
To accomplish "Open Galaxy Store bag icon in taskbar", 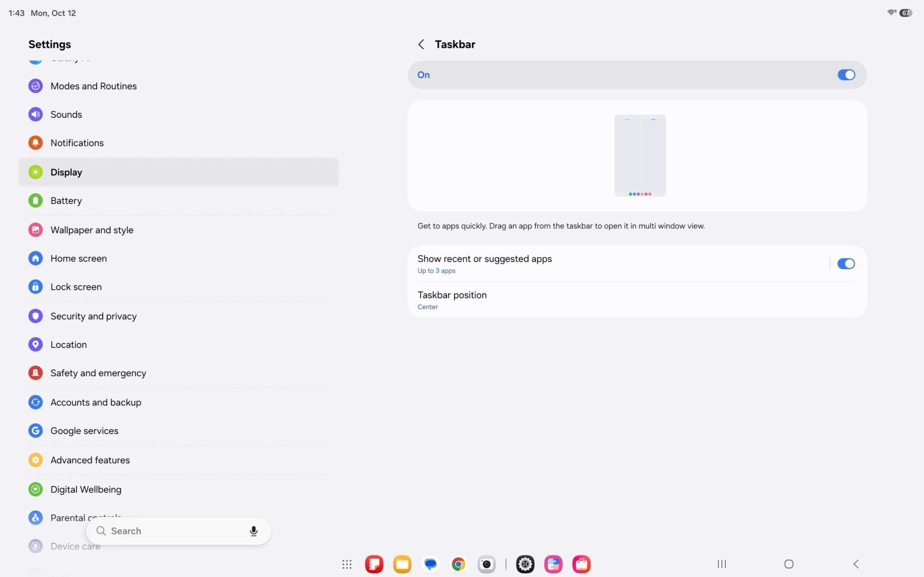I will (581, 564).
